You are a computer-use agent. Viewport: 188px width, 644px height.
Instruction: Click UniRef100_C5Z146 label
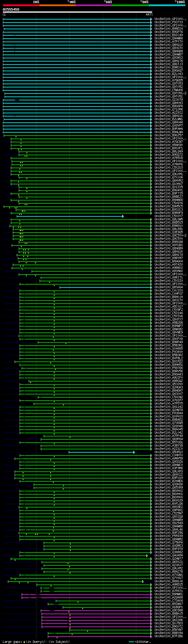[x=169, y=313]
